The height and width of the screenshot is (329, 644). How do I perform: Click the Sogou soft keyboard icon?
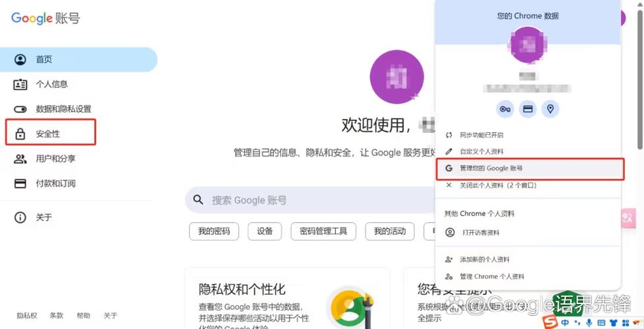[601, 322]
